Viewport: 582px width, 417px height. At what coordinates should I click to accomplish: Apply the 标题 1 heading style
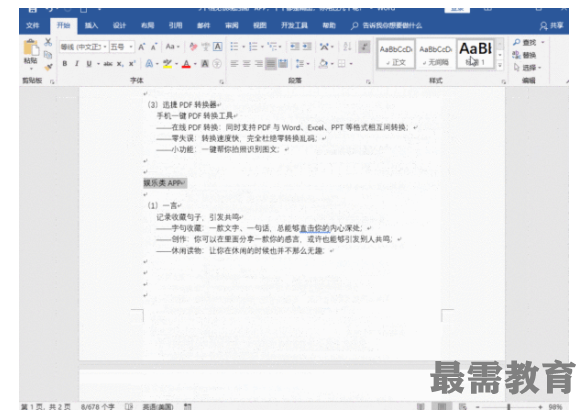(475, 54)
